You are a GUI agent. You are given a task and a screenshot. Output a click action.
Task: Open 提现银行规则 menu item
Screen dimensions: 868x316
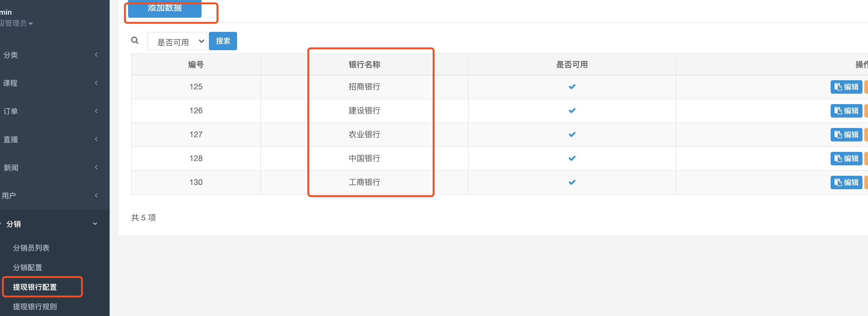[x=35, y=307]
